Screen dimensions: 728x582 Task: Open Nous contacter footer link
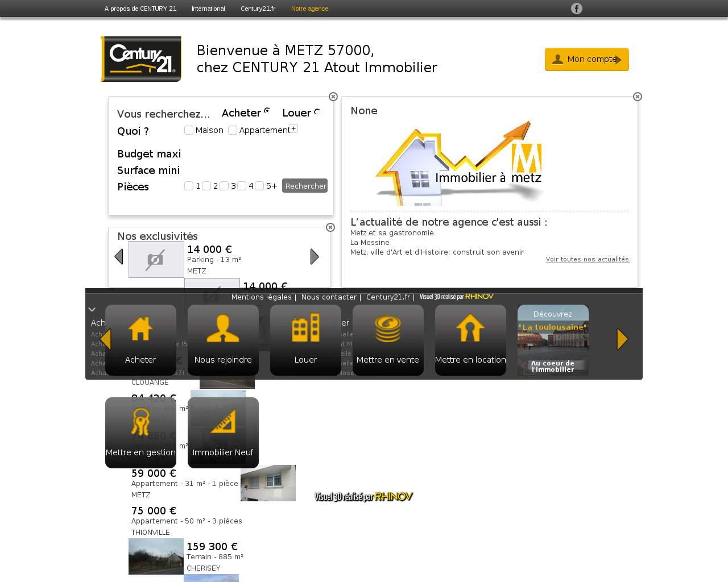329,297
